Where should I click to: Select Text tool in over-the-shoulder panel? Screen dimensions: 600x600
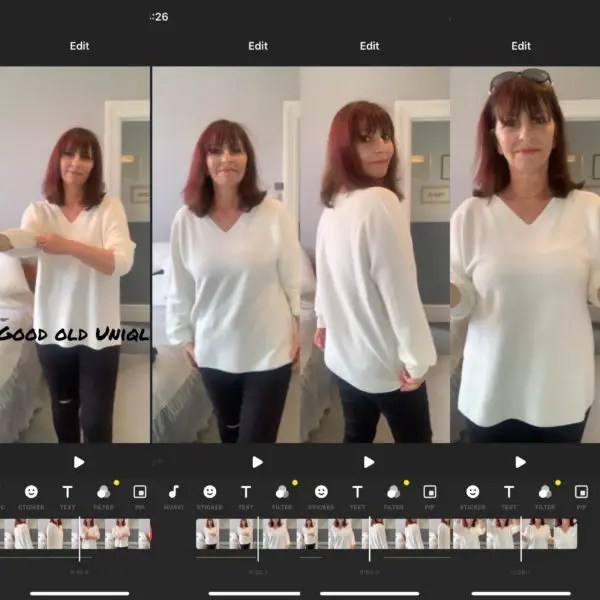click(x=357, y=492)
